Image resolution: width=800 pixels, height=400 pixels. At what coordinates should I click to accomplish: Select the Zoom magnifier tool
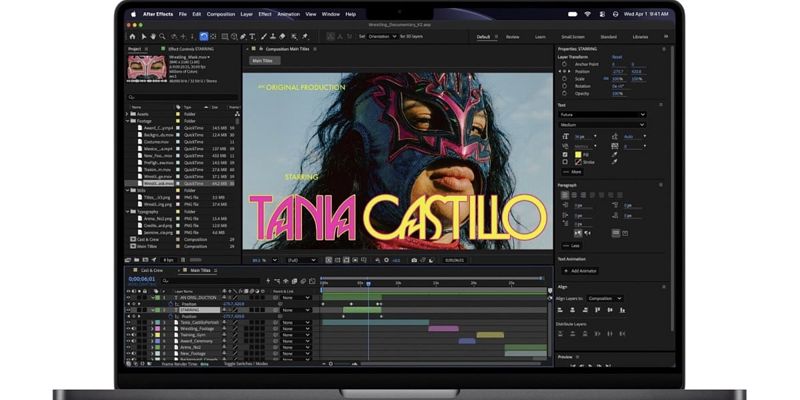click(162, 36)
